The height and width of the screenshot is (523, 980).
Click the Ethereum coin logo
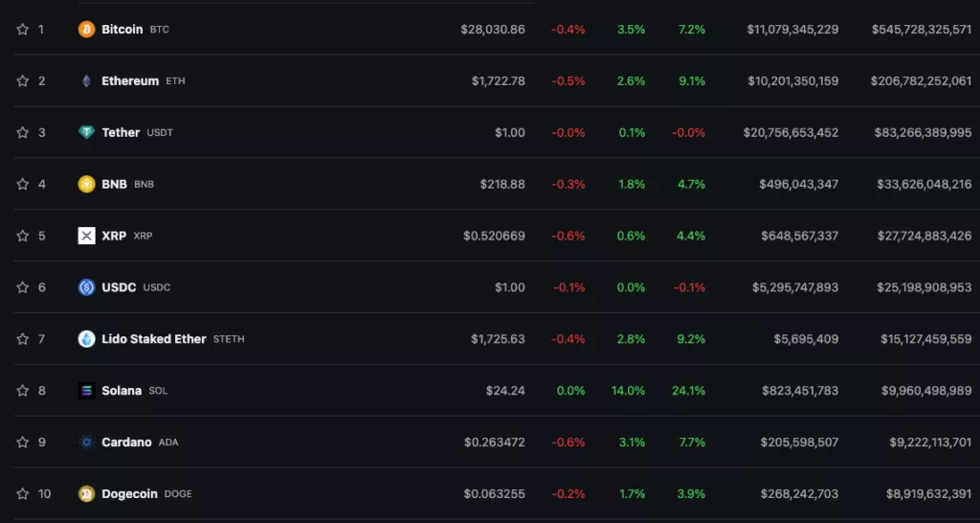tap(86, 80)
